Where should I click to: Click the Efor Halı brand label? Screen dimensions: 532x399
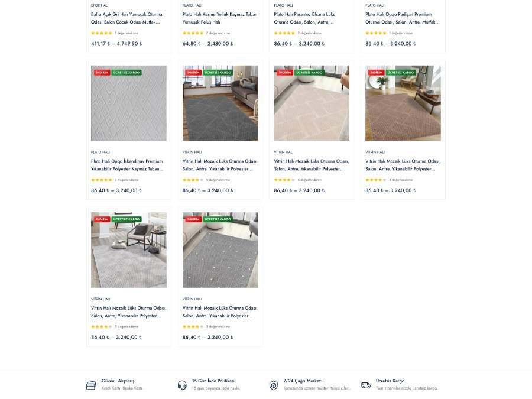[100, 5]
